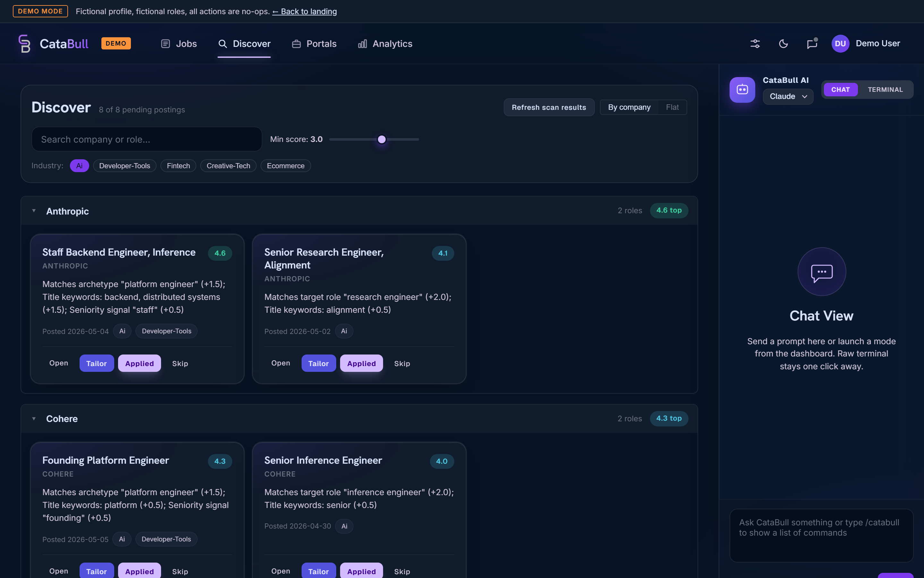The image size is (924, 578).
Task: Click the Portals briefcase icon
Action: [296, 44]
